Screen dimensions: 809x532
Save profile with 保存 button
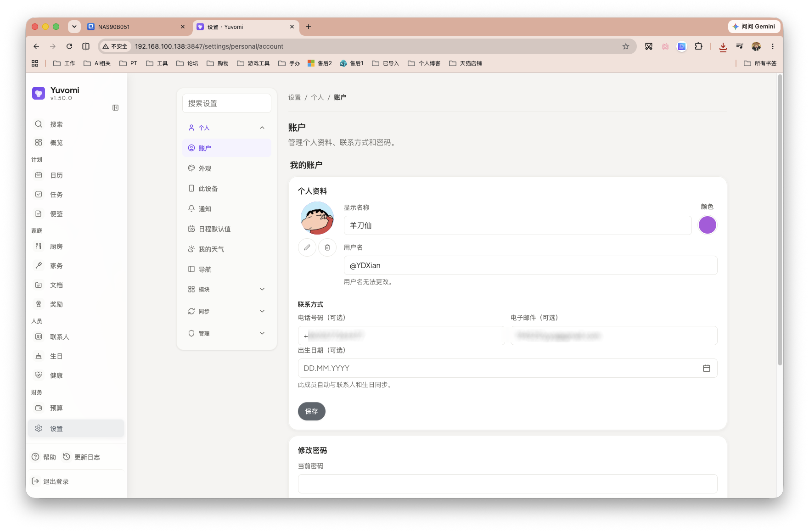click(x=312, y=411)
